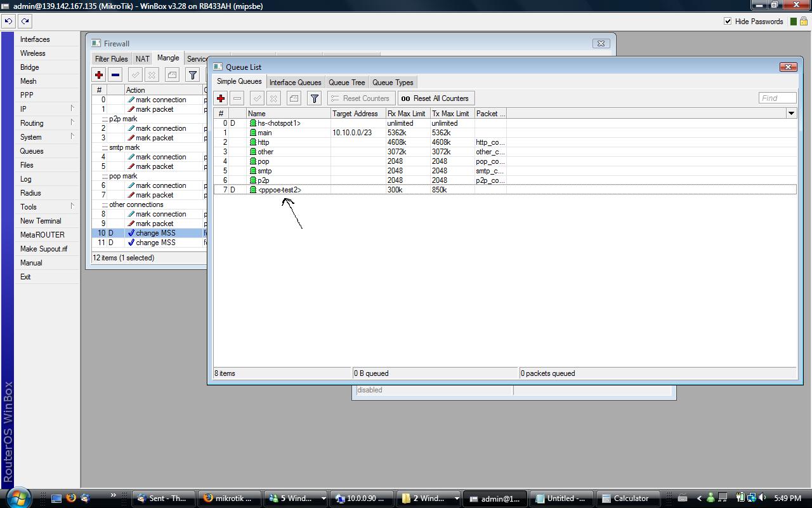Viewport: 812px width, 508px height.
Task: Click Reset All Counters in Queue List
Action: 435,98
